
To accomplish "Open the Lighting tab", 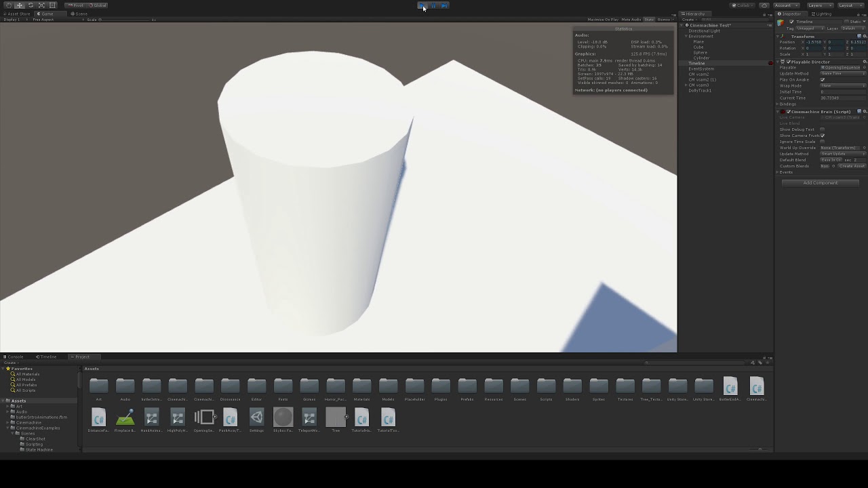I will click(821, 14).
